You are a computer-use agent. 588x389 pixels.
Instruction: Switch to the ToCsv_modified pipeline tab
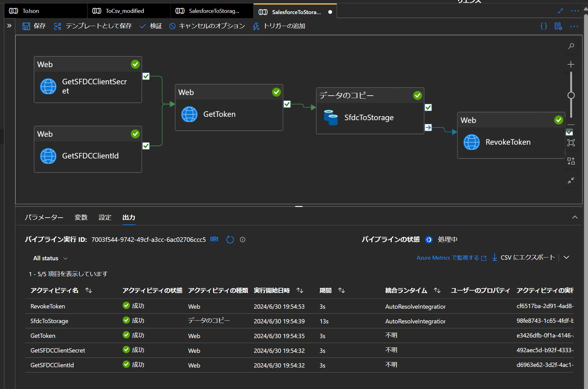(x=129, y=11)
